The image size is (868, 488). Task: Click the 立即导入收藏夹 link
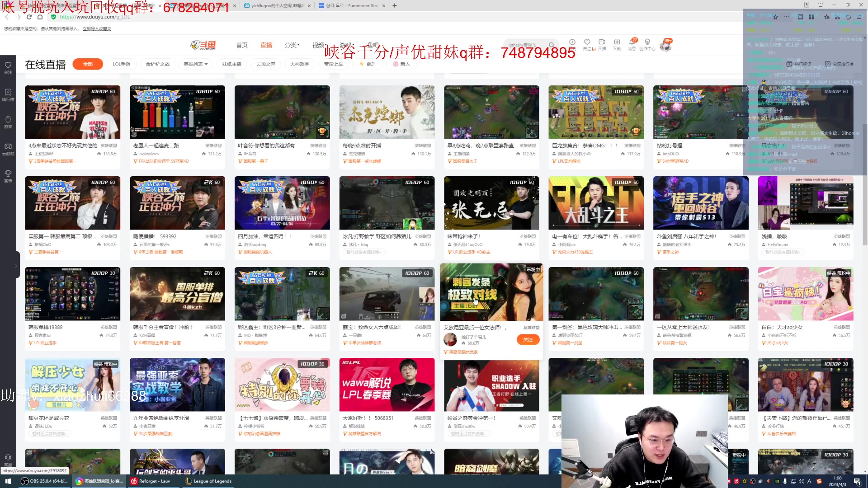click(x=97, y=29)
